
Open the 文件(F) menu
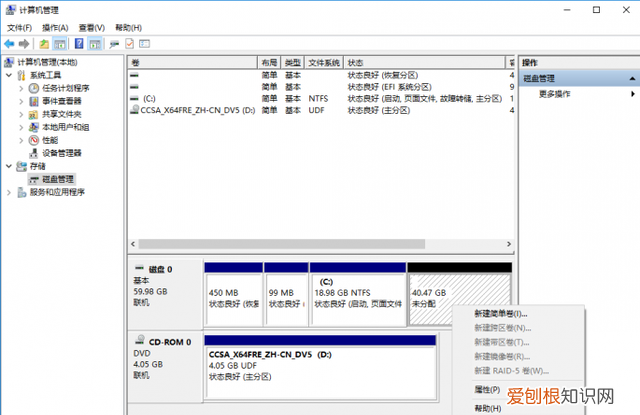click(x=19, y=28)
